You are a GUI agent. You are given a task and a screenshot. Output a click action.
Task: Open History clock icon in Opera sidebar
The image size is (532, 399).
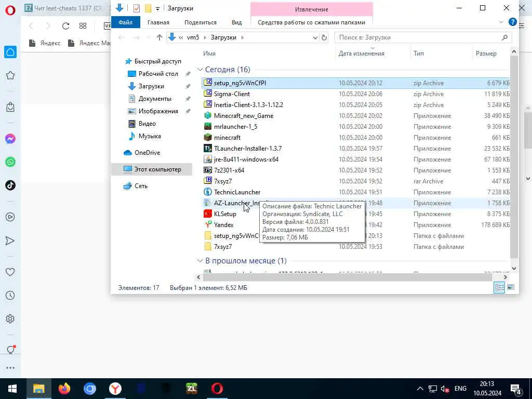10,295
